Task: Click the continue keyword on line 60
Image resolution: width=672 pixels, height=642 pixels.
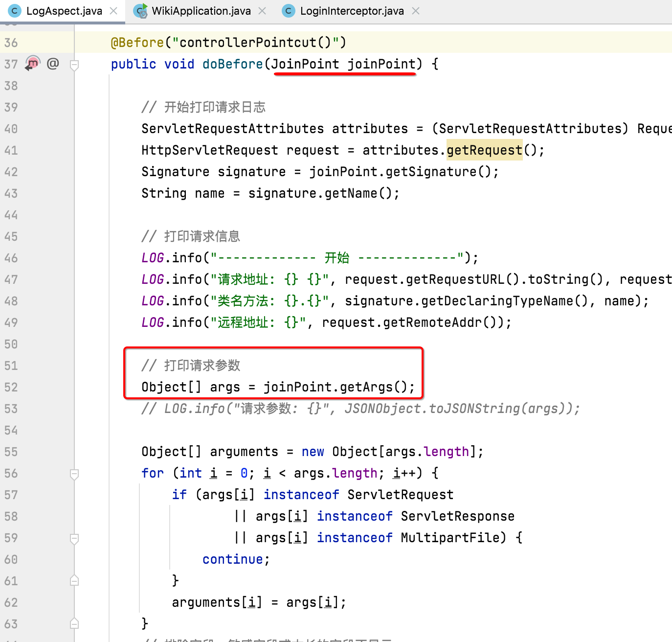Action: (x=233, y=559)
